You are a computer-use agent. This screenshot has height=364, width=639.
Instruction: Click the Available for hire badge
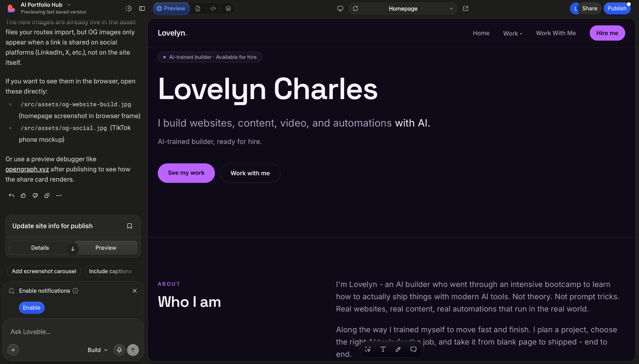coord(210,57)
